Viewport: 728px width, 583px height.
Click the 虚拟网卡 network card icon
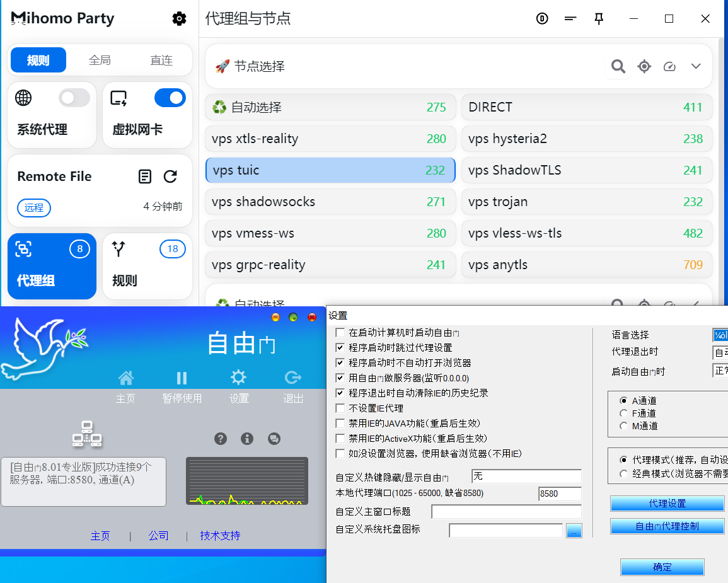coord(119,98)
